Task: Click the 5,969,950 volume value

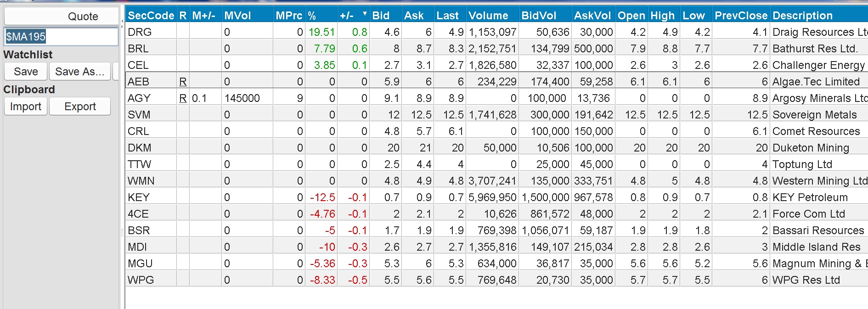Action: pyautogui.click(x=492, y=197)
